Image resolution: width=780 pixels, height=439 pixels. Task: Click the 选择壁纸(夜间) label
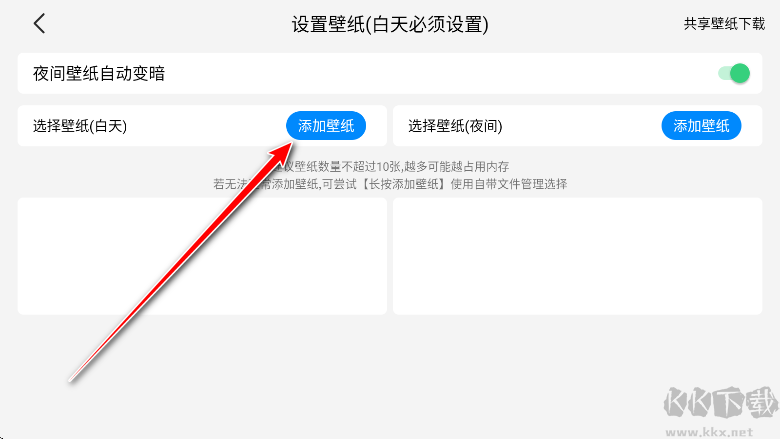(x=455, y=126)
